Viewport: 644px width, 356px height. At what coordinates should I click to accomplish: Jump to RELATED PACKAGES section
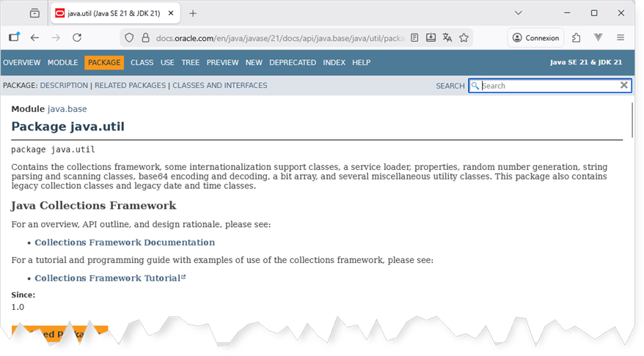pyautogui.click(x=131, y=85)
